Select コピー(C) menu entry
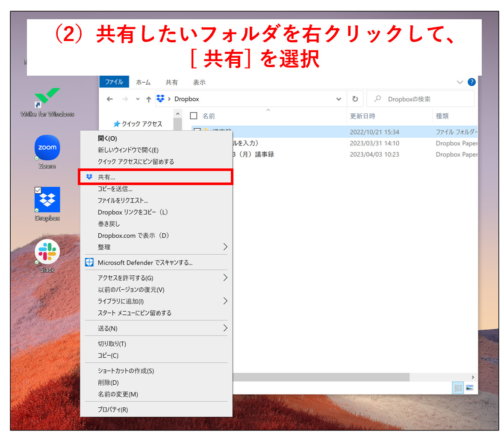 156,355
